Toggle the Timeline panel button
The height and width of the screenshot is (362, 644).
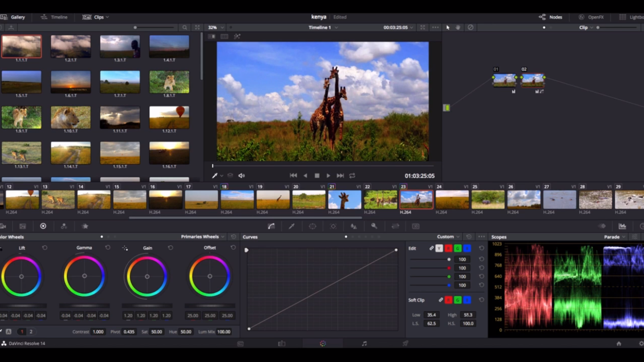coord(54,17)
